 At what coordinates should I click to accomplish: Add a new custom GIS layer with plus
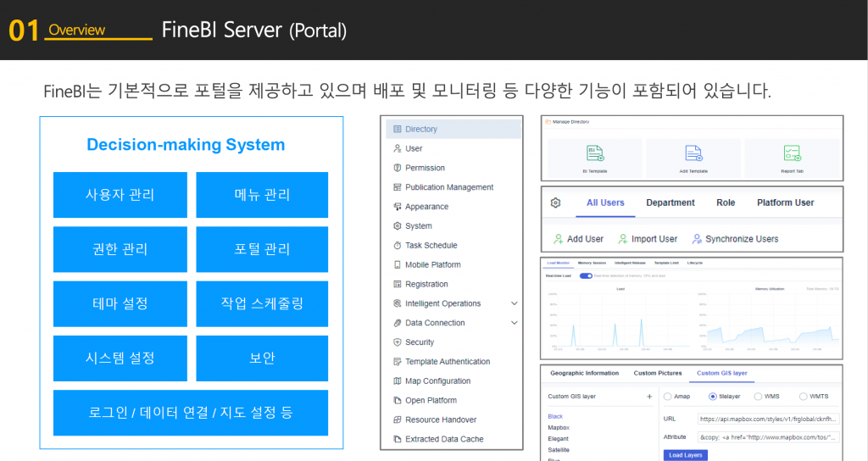coord(649,397)
